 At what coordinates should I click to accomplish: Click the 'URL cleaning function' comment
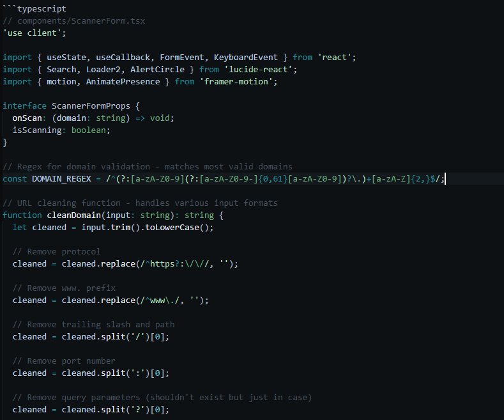tap(140, 203)
